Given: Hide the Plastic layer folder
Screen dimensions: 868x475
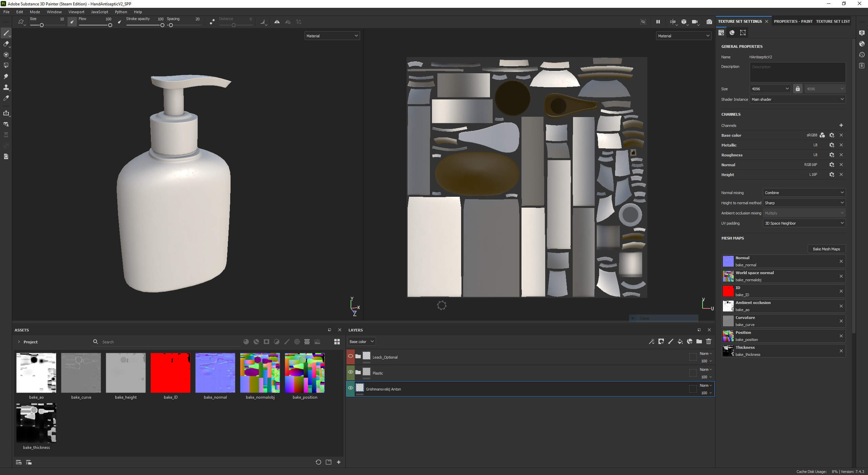Looking at the screenshot, I should coord(351,372).
